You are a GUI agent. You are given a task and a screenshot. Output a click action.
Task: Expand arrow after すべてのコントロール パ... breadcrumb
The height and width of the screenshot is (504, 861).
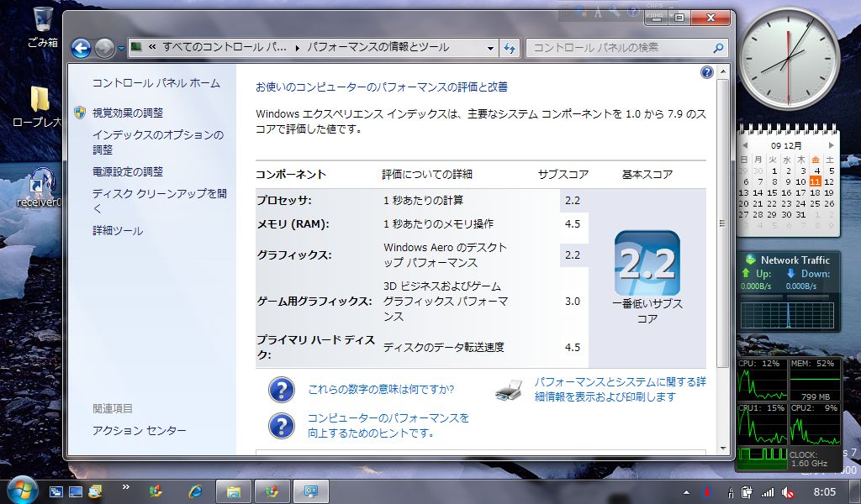[297, 48]
